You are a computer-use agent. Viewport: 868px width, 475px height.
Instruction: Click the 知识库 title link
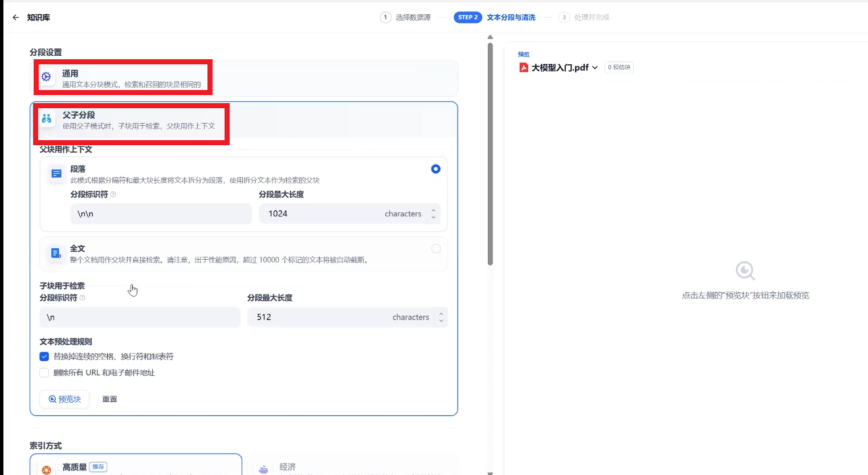coord(39,18)
